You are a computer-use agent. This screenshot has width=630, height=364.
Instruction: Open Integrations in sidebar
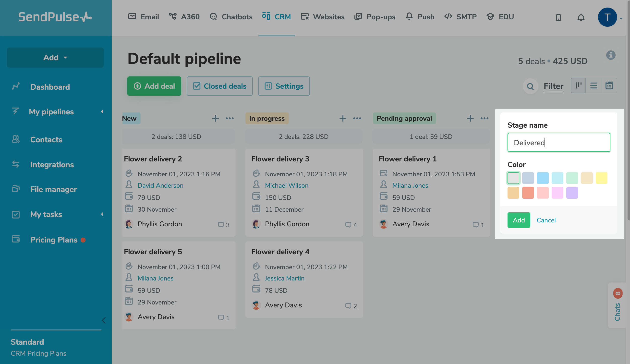click(x=52, y=165)
